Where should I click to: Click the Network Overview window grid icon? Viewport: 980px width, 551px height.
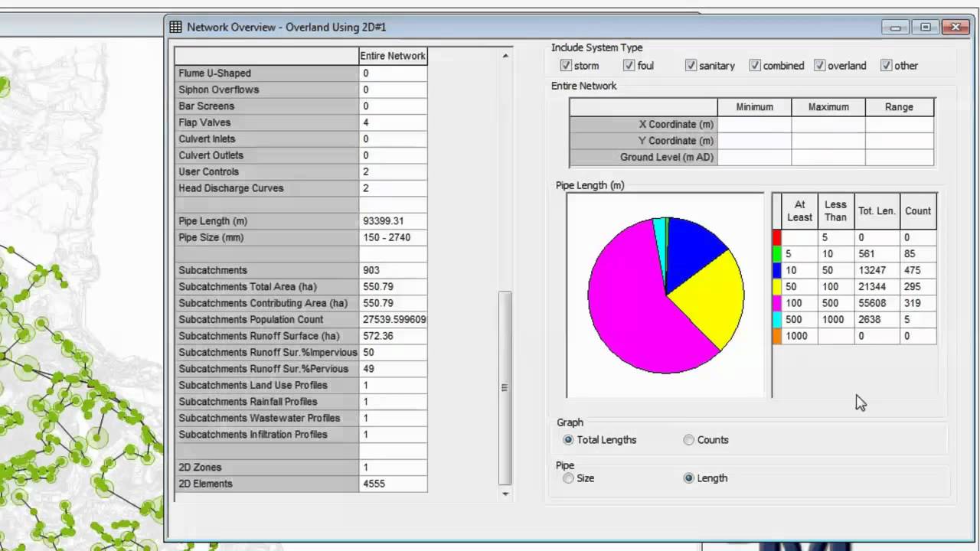pyautogui.click(x=175, y=27)
